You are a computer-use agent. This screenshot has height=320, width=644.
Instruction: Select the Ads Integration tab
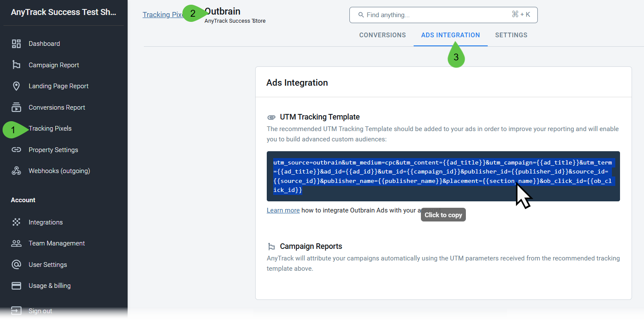450,35
